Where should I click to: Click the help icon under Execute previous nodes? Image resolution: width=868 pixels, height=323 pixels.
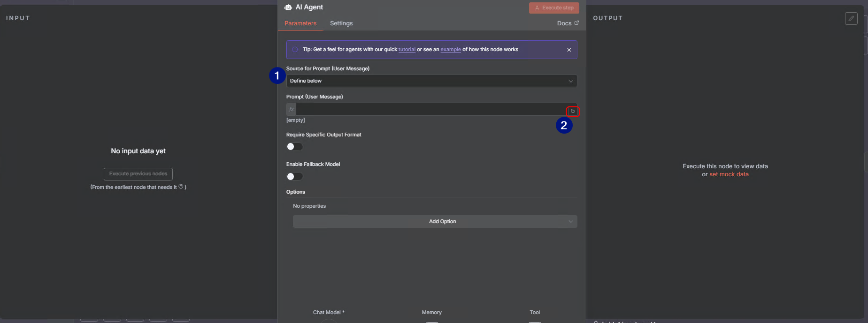[181, 187]
